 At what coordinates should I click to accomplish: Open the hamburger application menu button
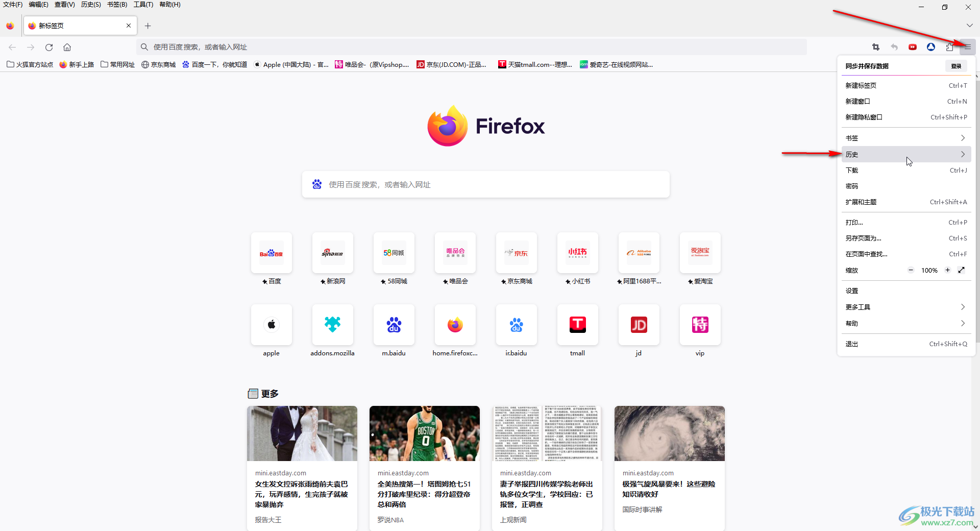pyautogui.click(x=967, y=47)
